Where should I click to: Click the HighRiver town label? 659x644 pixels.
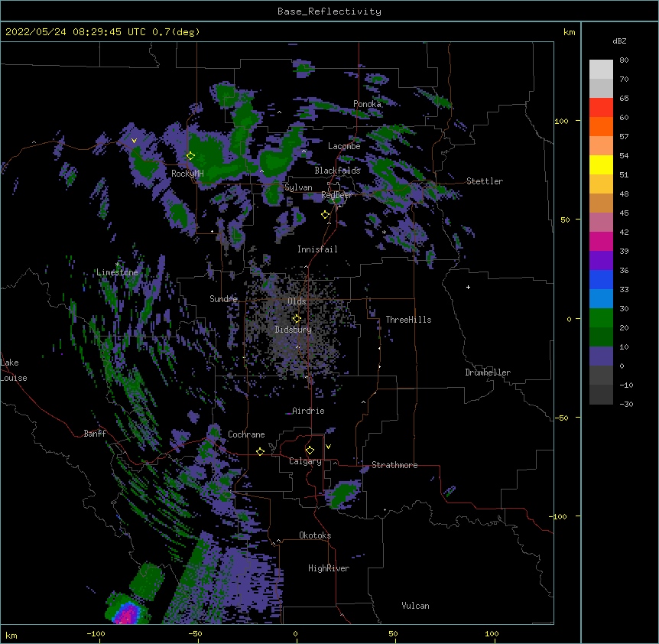329,568
